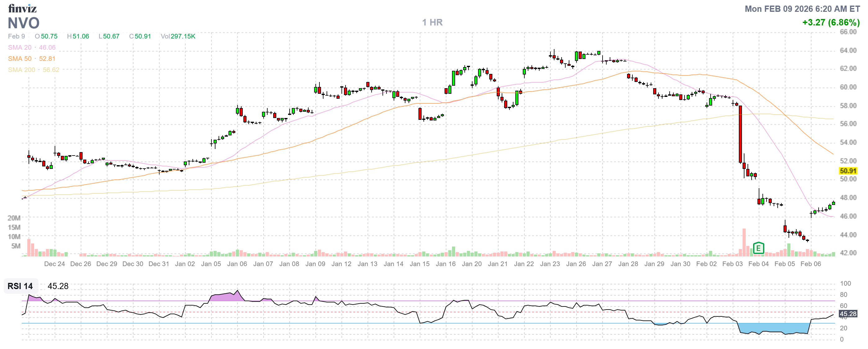Click the 66.00 price axis label
The image size is (868, 349).
pos(848,32)
